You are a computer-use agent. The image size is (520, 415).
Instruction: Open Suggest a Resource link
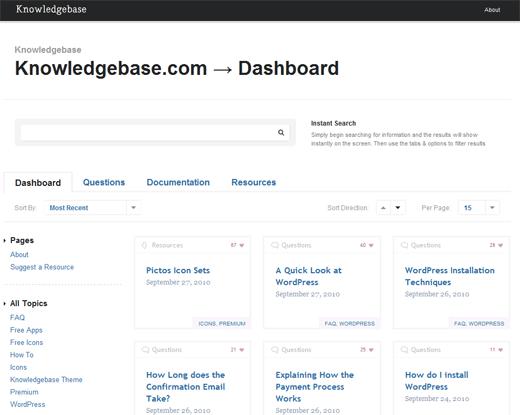pos(42,267)
